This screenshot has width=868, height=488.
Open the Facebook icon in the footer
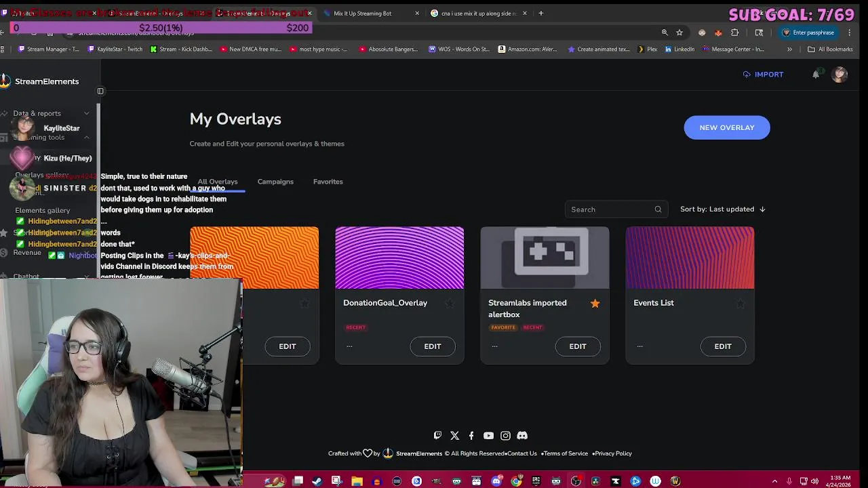(x=471, y=436)
